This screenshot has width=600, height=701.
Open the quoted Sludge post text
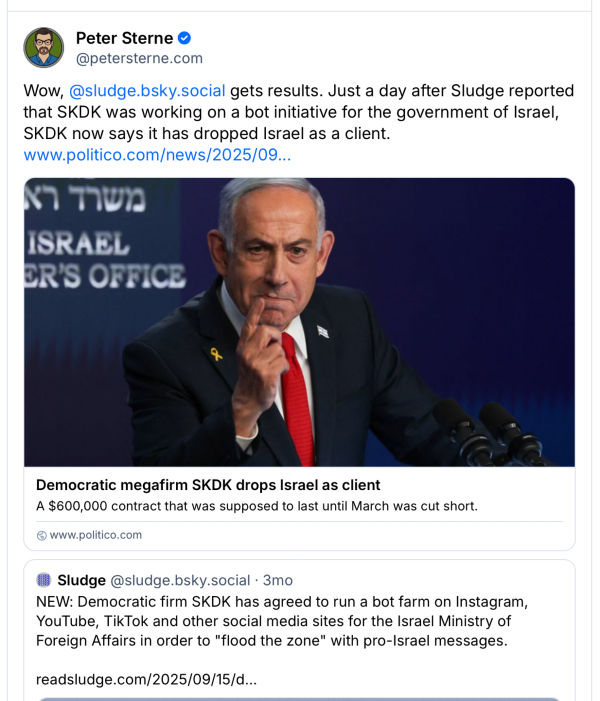280,621
